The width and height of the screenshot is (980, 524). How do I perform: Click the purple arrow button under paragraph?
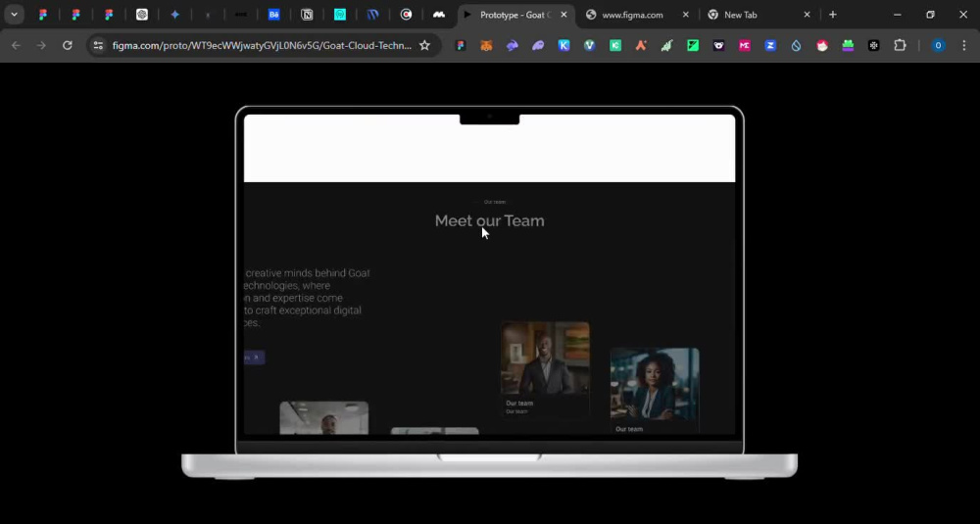(x=255, y=357)
